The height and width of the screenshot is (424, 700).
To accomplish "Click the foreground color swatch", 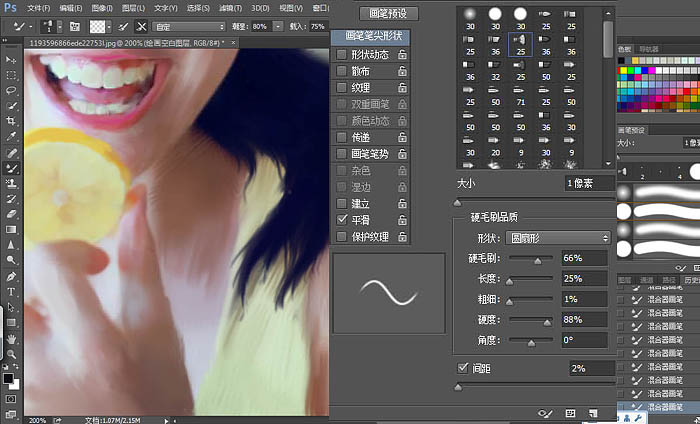I will tap(8, 378).
